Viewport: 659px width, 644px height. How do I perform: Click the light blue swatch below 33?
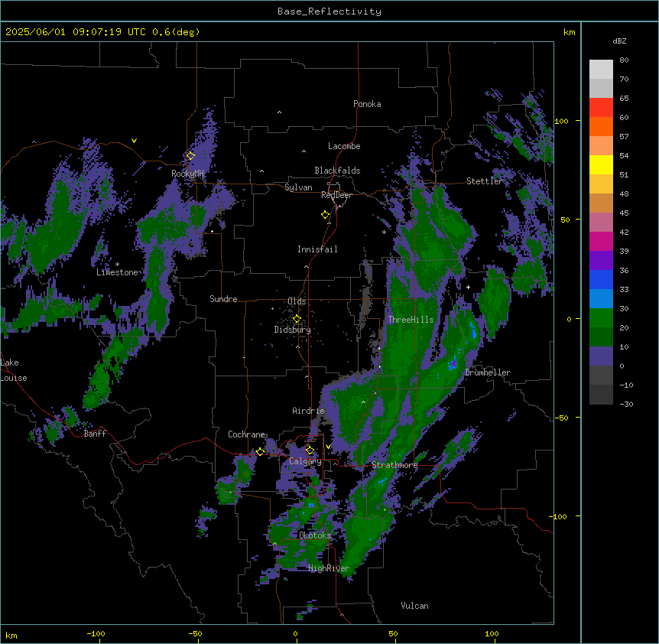coord(601,298)
